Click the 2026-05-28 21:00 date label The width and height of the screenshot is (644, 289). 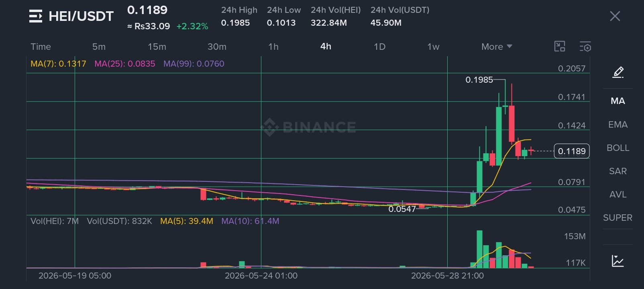click(x=447, y=276)
